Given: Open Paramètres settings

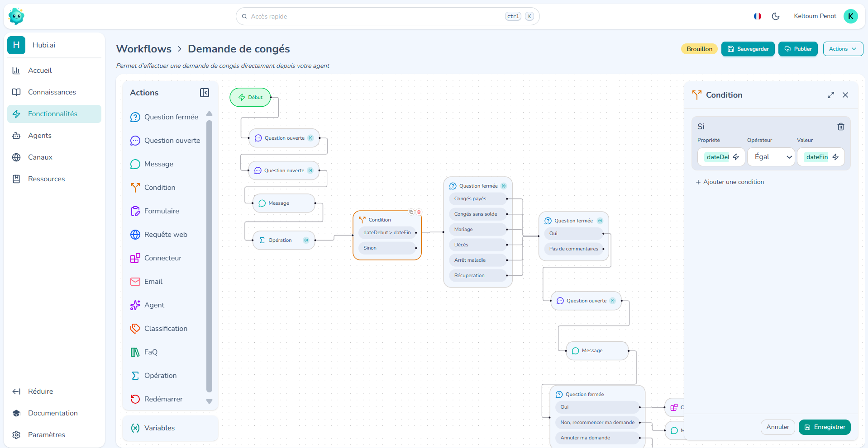Looking at the screenshot, I should click(x=54, y=435).
